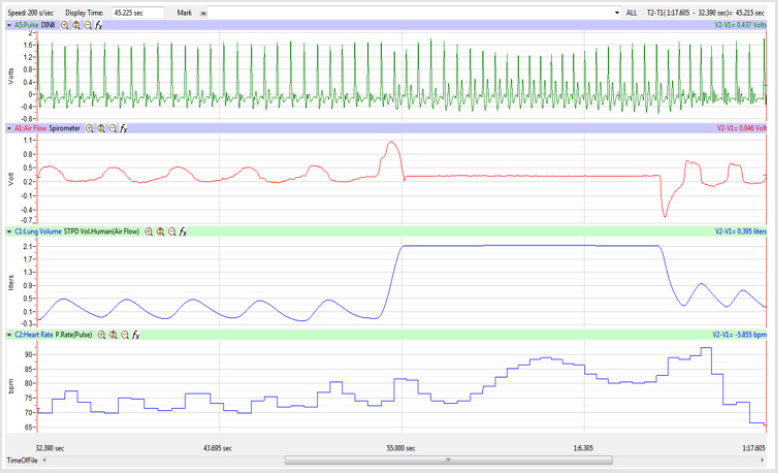Zoom out on the Heart Rate channel
This screenshot has width=778, height=473.
pyautogui.click(x=124, y=335)
